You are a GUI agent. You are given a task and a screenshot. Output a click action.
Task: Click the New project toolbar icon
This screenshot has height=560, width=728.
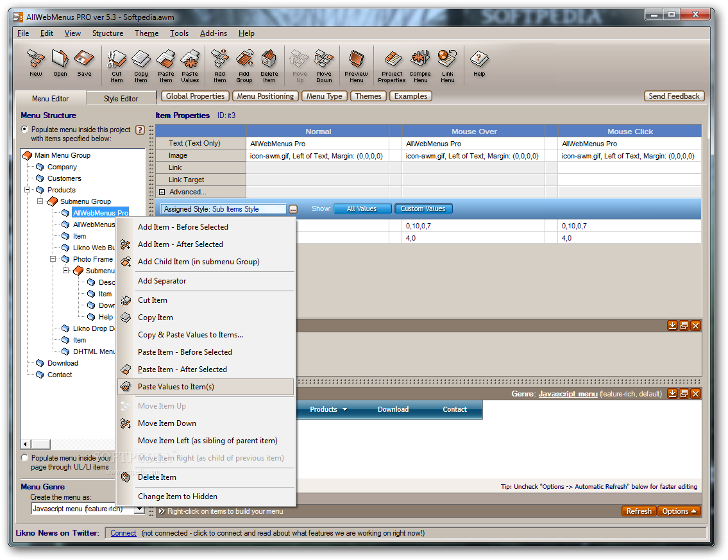click(36, 63)
